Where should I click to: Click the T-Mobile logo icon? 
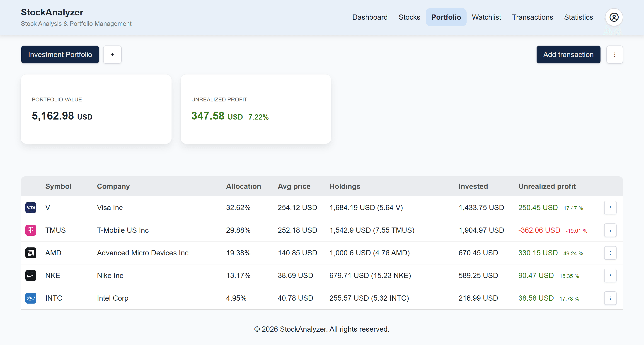[31, 230]
